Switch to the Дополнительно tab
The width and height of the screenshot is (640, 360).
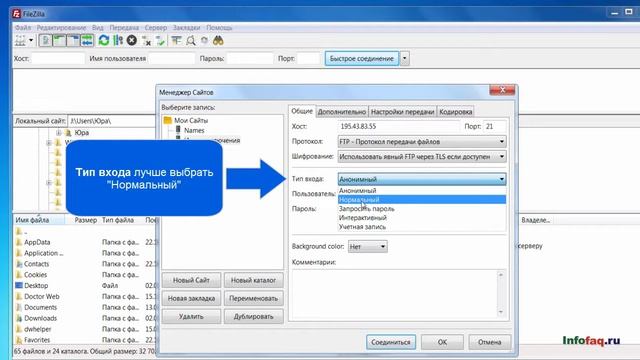[x=342, y=111]
